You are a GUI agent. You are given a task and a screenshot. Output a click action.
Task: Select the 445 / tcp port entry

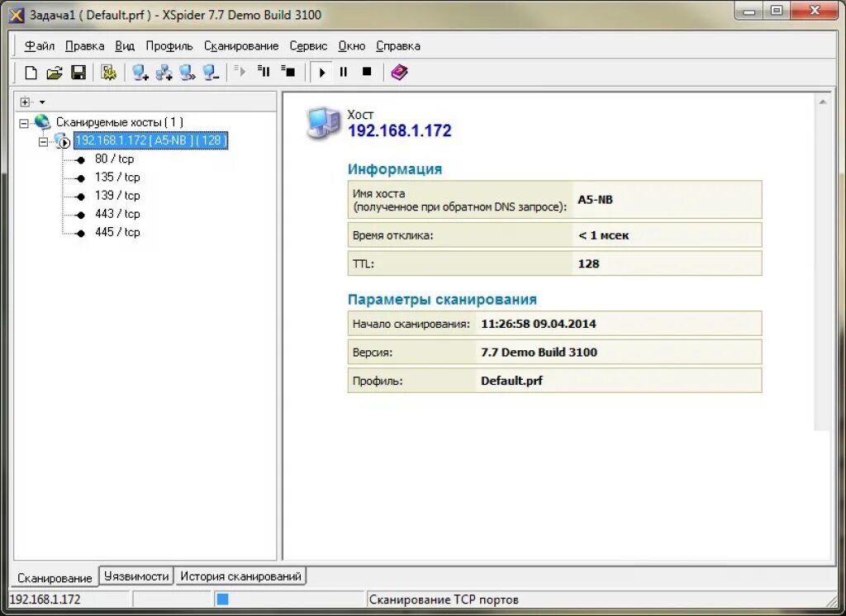(117, 233)
